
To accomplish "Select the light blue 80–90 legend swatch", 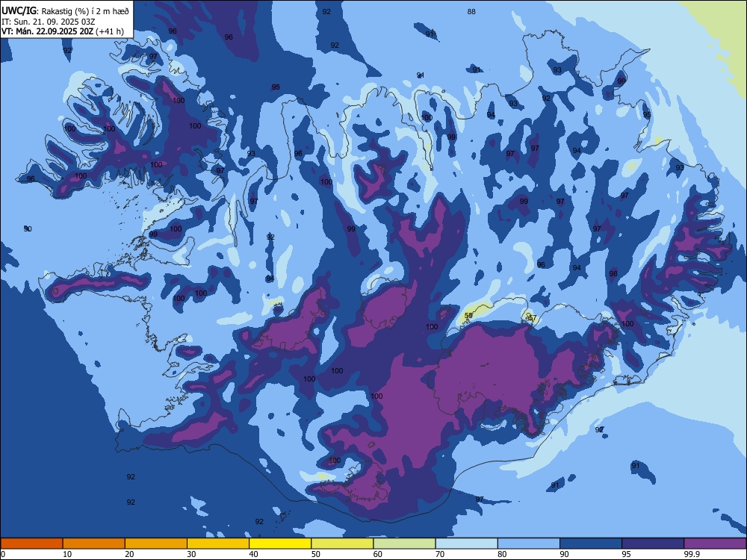I will pyautogui.click(x=529, y=544).
